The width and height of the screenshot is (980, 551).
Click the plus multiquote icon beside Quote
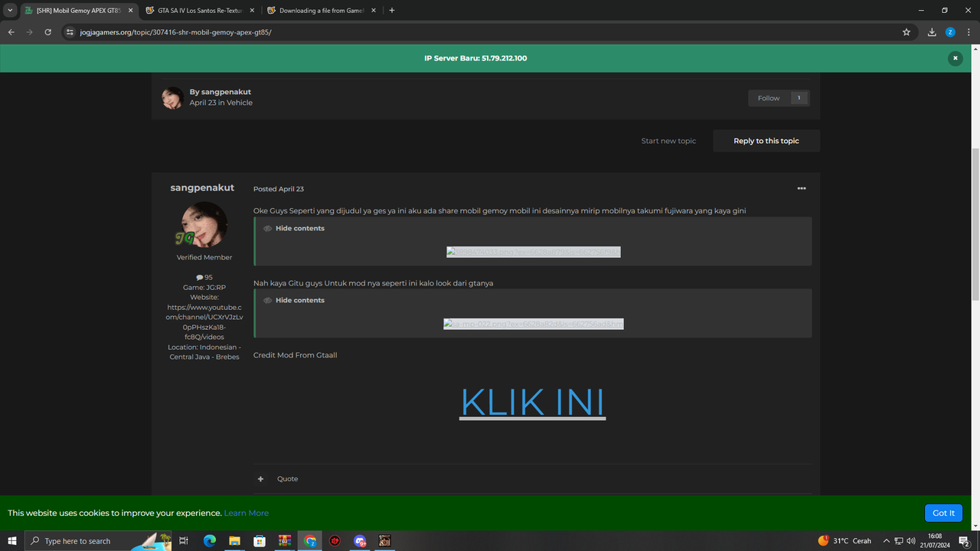(x=260, y=479)
